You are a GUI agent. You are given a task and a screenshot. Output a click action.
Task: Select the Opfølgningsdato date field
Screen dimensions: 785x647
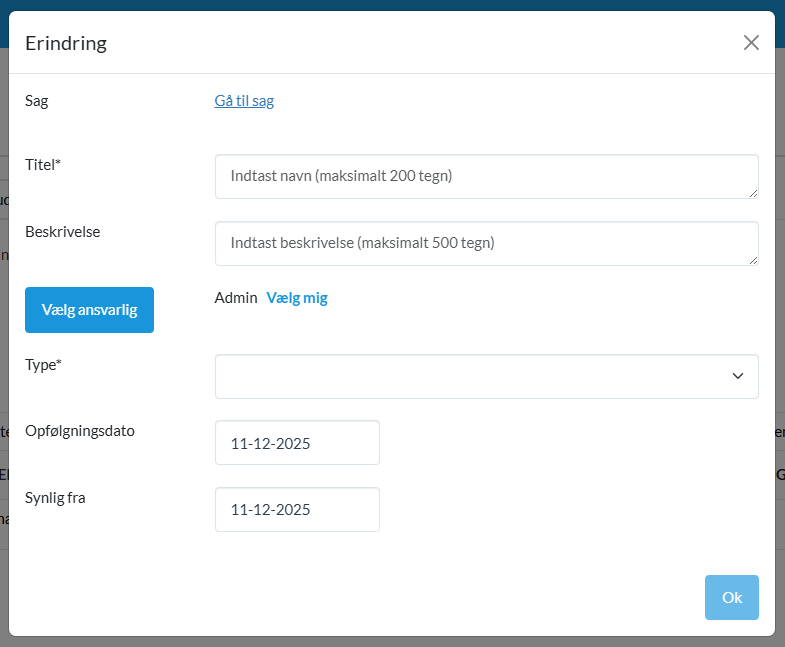297,443
